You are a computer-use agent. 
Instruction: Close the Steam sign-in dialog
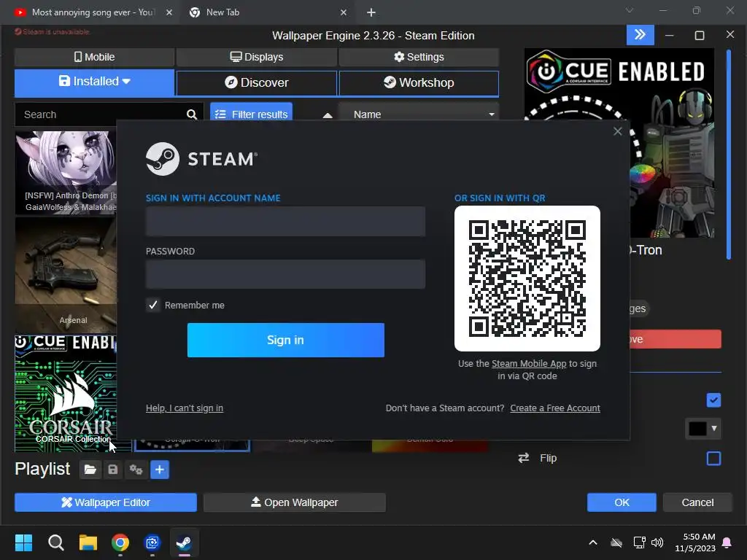[x=617, y=131]
